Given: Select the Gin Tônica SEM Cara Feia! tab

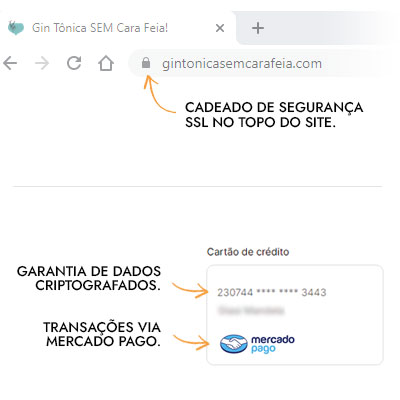Looking at the screenshot, I should (118, 28).
